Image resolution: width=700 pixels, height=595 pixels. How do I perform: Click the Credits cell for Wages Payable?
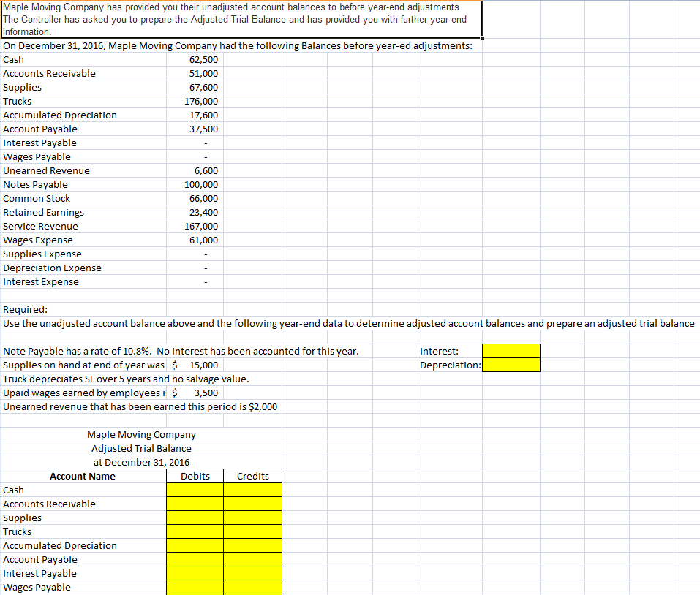(252, 587)
